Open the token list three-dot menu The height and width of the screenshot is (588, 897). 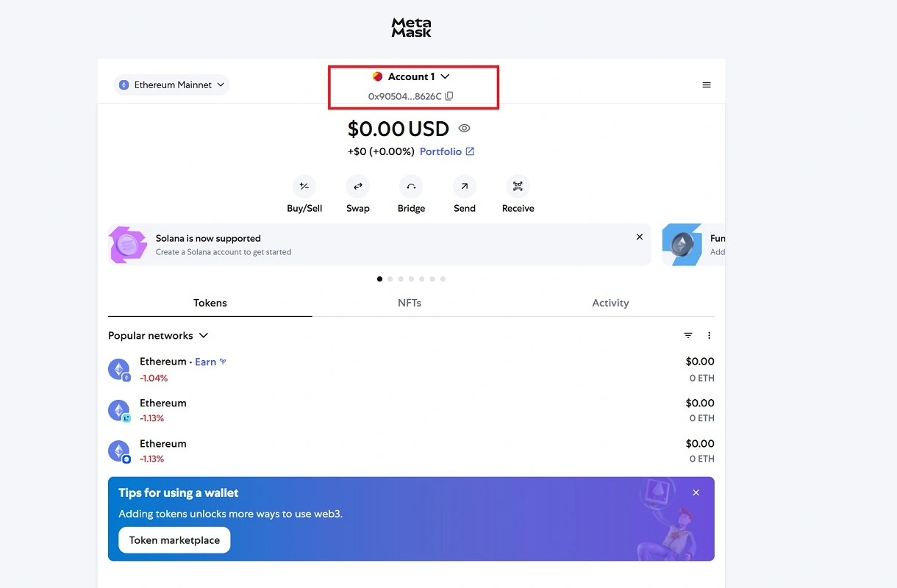coord(710,336)
